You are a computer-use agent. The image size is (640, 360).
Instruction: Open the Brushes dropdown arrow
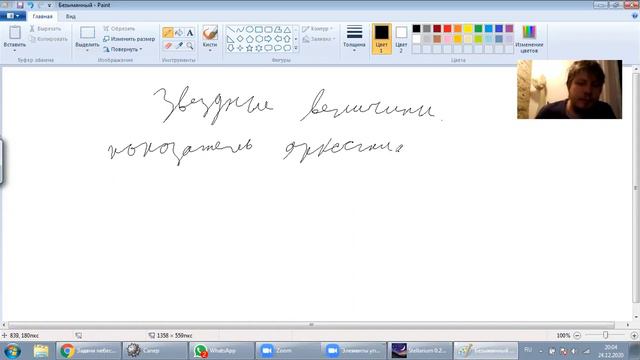click(x=210, y=50)
